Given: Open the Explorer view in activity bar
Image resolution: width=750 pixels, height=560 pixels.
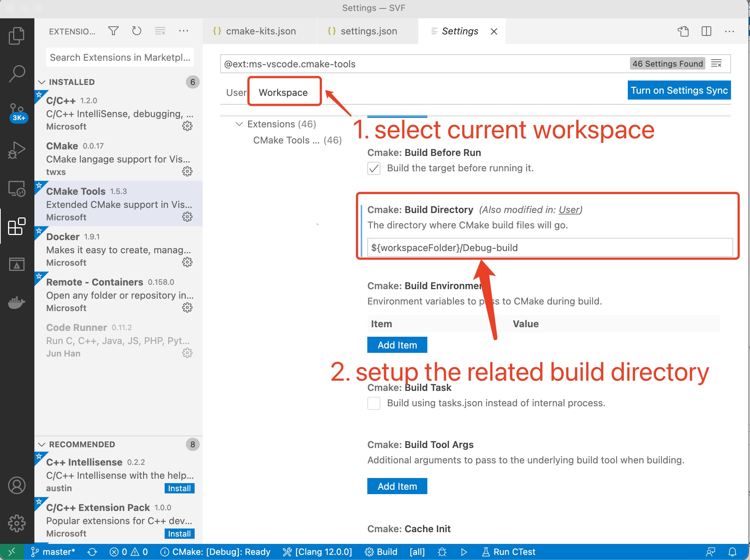Looking at the screenshot, I should pyautogui.click(x=16, y=36).
